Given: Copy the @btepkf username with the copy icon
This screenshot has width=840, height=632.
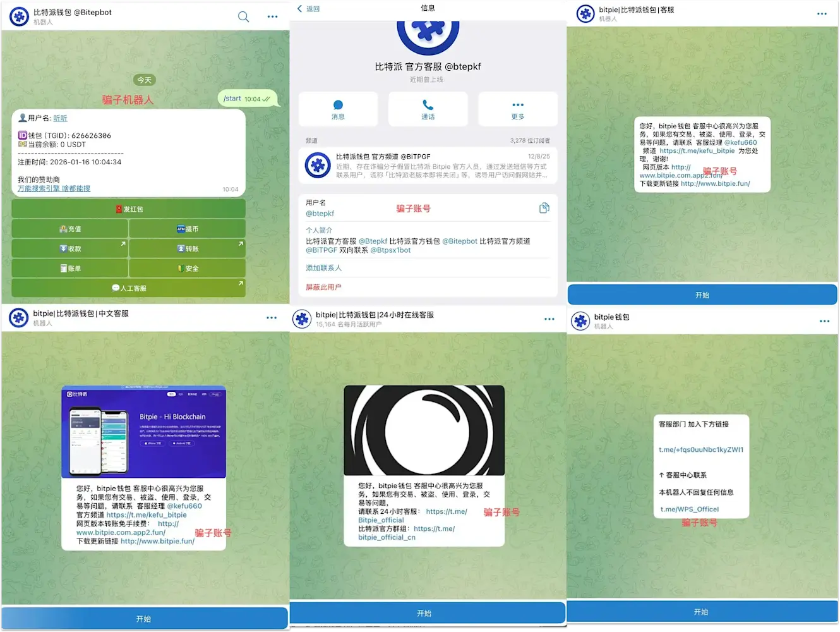Looking at the screenshot, I should (x=544, y=208).
